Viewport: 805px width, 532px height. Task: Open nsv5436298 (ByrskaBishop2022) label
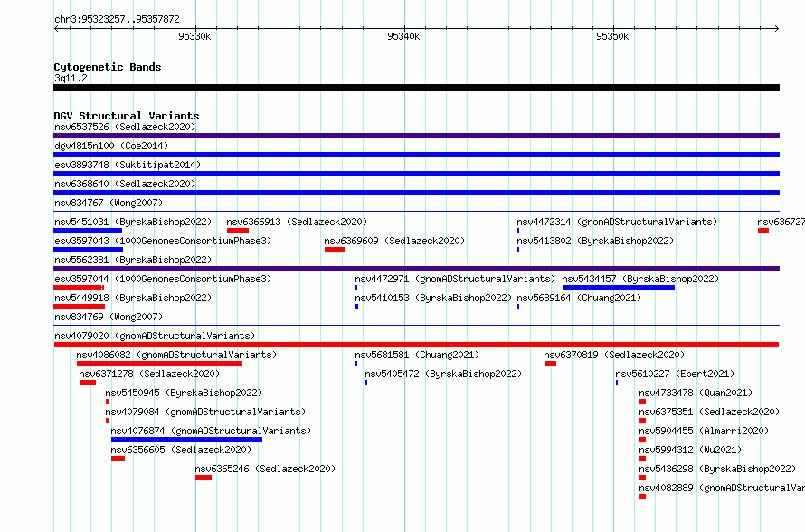coord(718,469)
